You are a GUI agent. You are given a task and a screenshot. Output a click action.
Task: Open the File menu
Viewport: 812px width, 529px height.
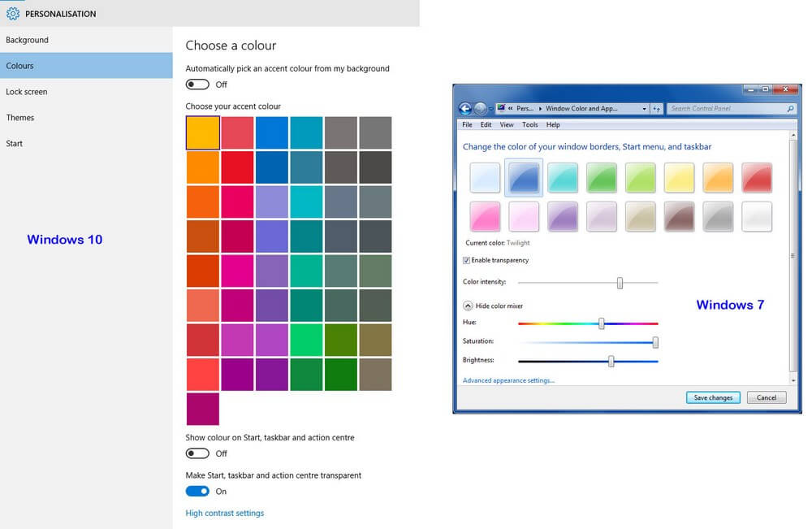click(x=467, y=125)
